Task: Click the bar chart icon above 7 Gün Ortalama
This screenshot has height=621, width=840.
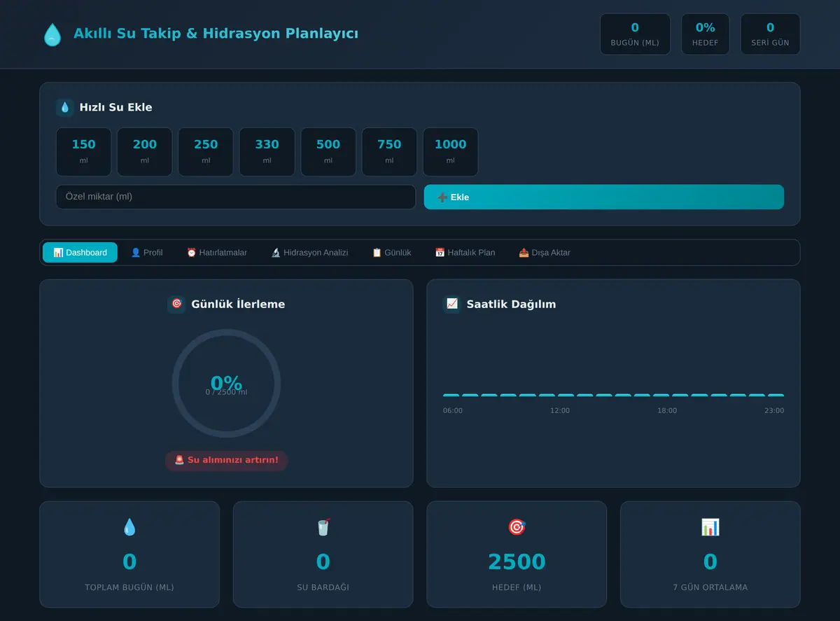Action: 710,527
